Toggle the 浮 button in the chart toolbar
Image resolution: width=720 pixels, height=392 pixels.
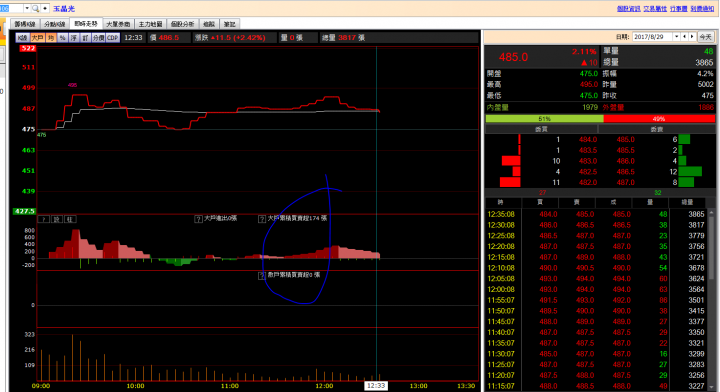coord(74,38)
